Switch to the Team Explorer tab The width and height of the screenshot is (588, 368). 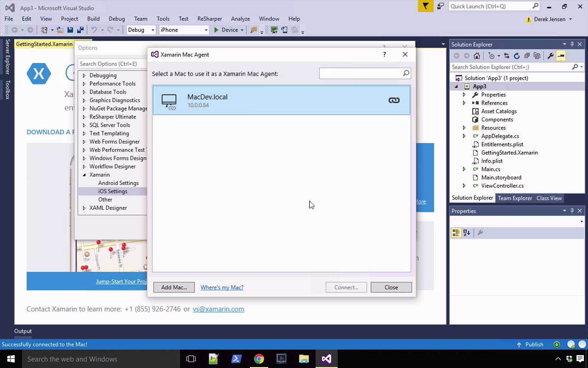(x=515, y=198)
